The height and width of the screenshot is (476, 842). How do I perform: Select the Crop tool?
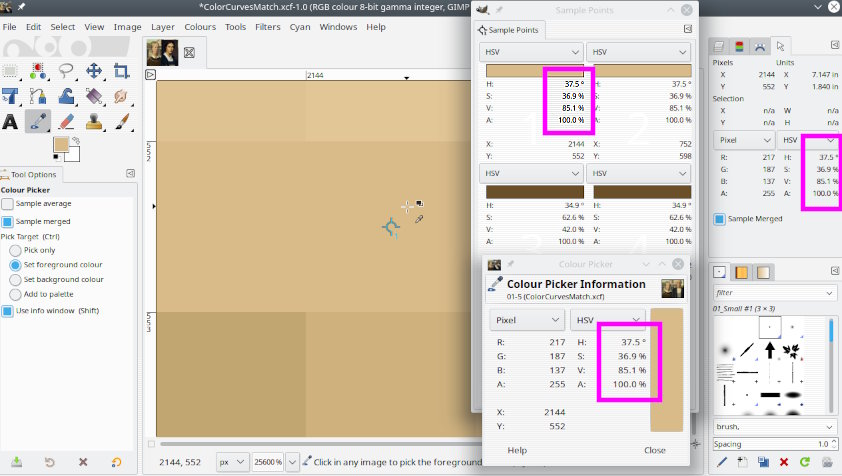point(122,71)
